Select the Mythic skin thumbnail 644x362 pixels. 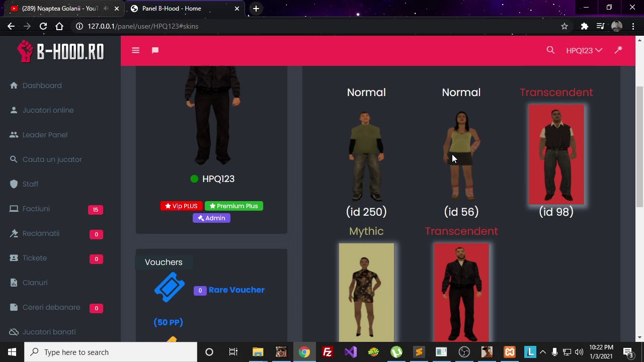pos(366,293)
